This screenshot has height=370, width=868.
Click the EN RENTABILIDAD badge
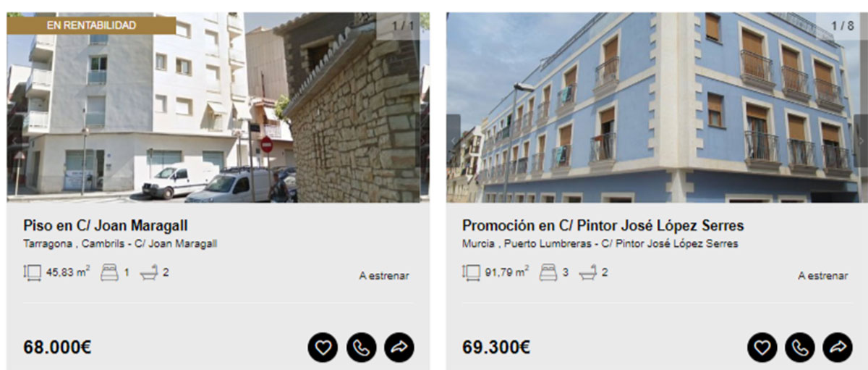click(x=91, y=25)
